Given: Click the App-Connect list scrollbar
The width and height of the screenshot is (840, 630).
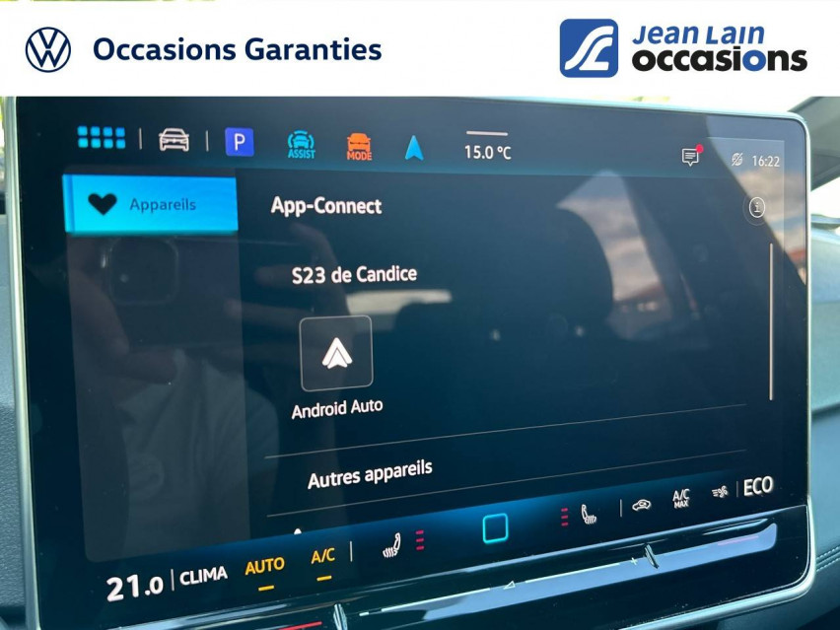Looking at the screenshot, I should tap(771, 321).
